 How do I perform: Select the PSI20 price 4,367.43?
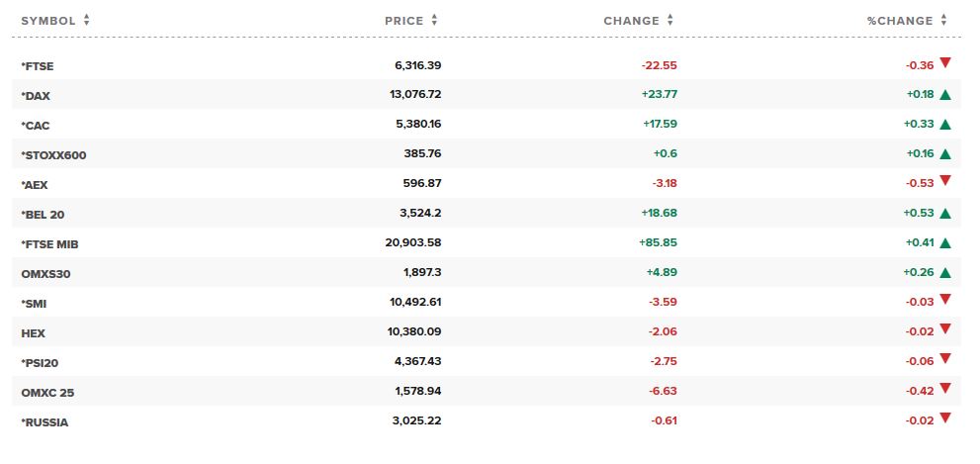pyautogui.click(x=418, y=361)
